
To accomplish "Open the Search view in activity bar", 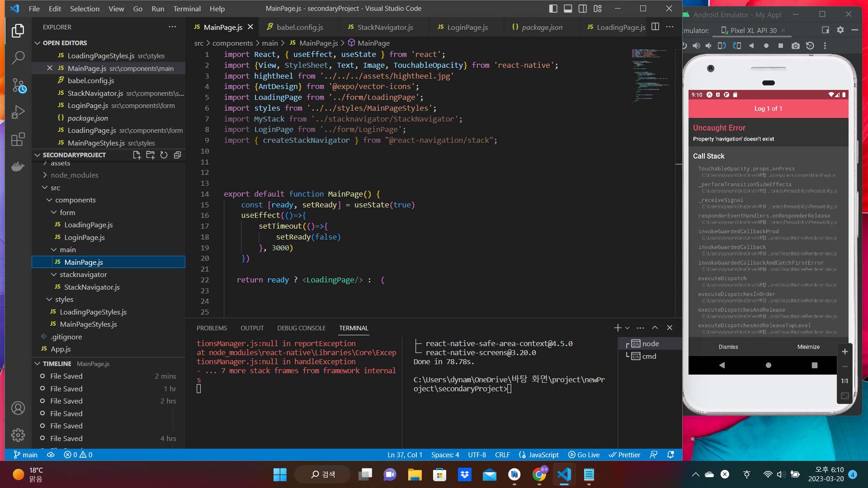I will click(x=18, y=58).
